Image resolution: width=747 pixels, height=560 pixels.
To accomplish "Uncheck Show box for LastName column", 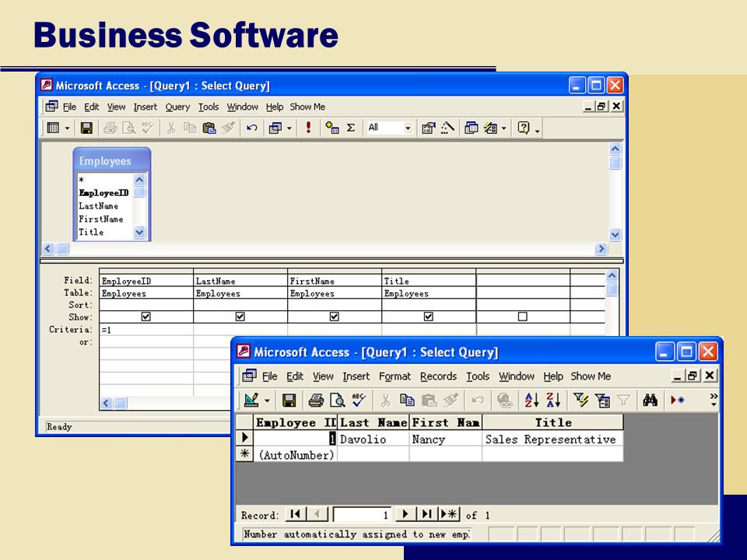I will (x=240, y=317).
